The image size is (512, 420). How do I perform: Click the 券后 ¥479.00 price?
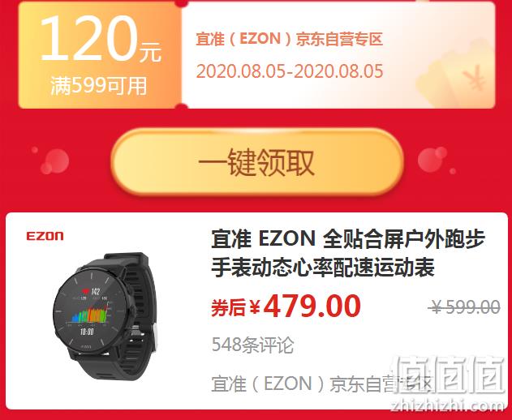click(286, 306)
